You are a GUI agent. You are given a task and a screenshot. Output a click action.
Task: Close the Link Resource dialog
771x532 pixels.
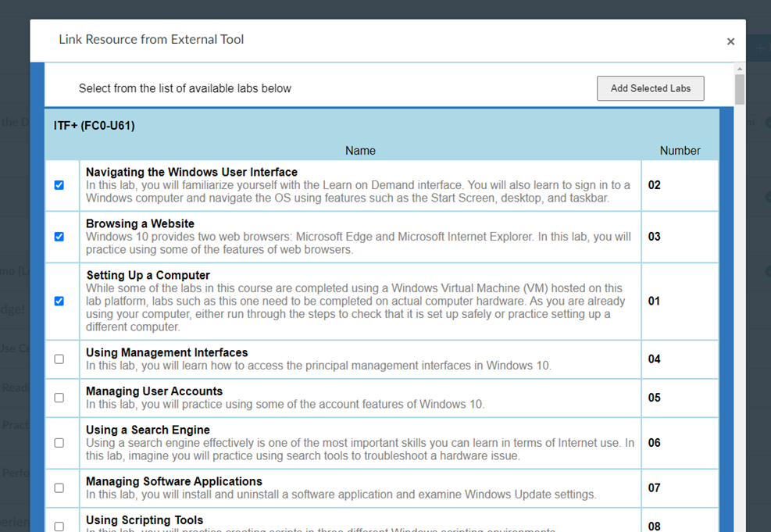[x=730, y=41]
